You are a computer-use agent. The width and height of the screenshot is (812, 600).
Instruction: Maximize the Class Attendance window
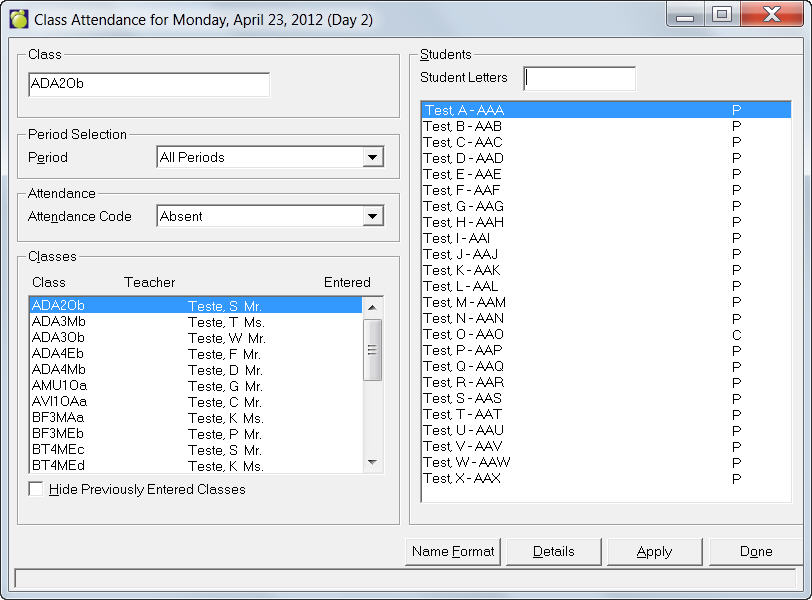click(x=720, y=15)
